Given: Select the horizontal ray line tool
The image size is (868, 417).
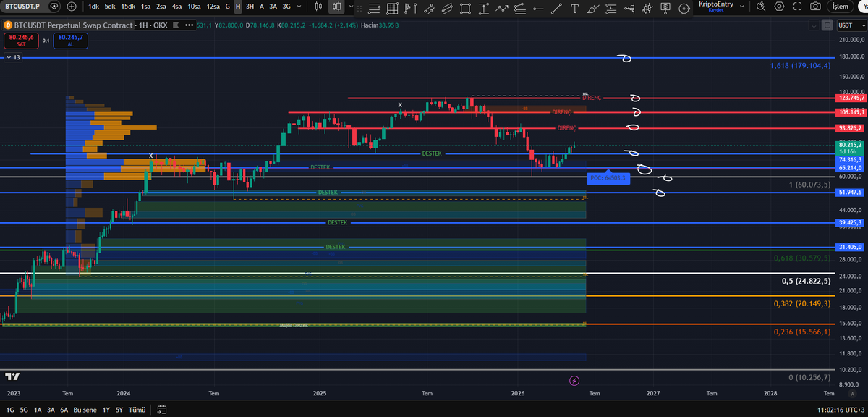Looking at the screenshot, I should click(x=538, y=8).
